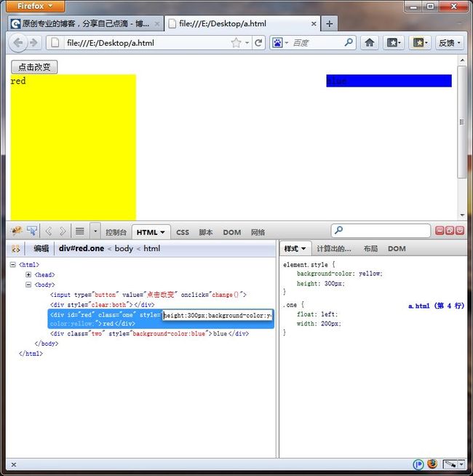
Task: Select the input button node
Action: click(x=148, y=295)
